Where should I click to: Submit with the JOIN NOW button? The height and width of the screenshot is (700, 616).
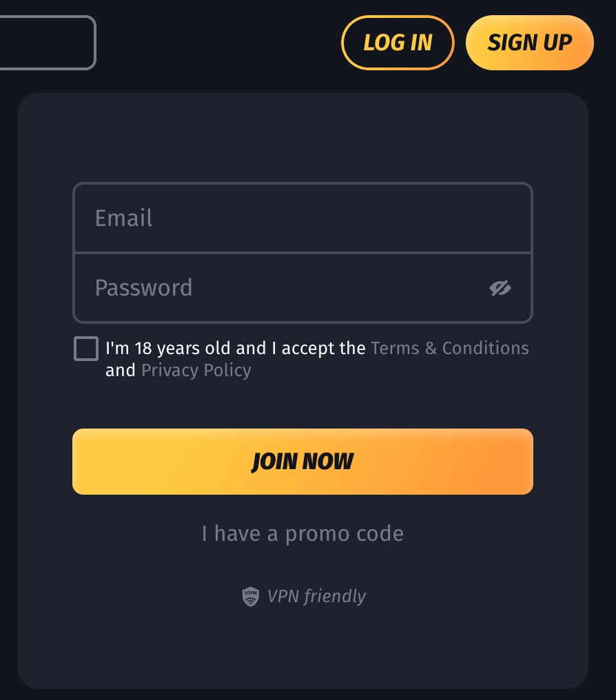(302, 462)
